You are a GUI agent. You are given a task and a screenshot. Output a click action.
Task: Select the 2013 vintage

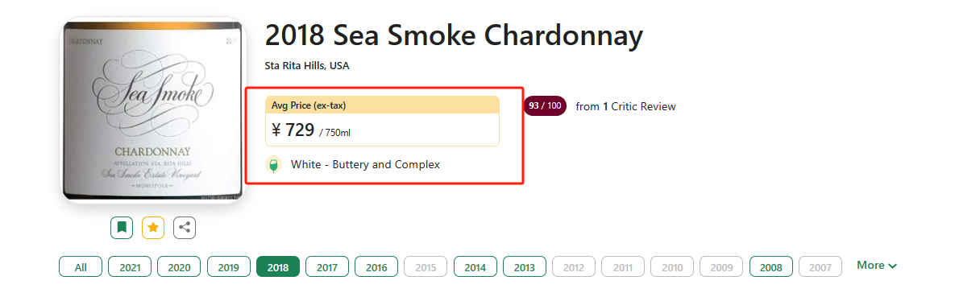[525, 267]
